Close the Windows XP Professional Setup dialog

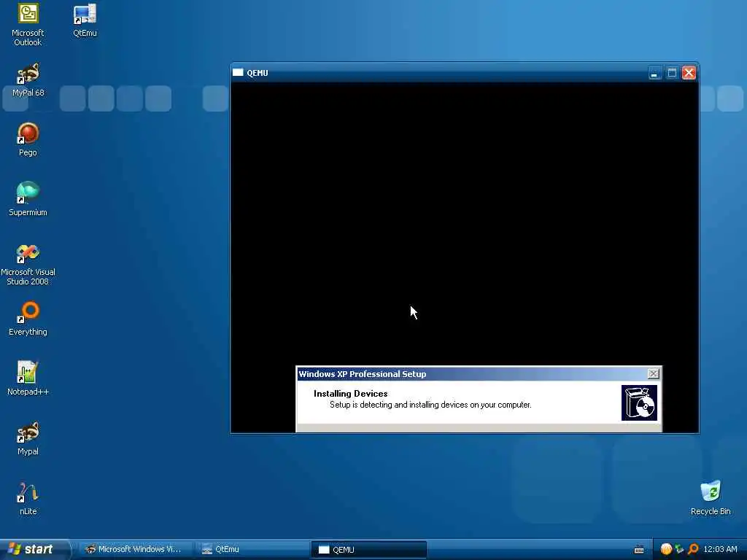pos(654,374)
